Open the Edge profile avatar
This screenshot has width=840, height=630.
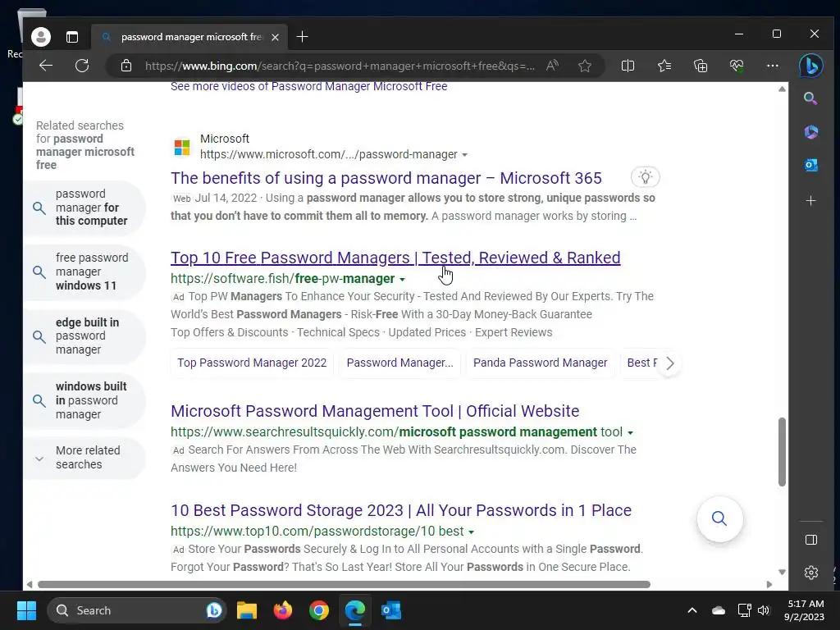[x=41, y=37]
